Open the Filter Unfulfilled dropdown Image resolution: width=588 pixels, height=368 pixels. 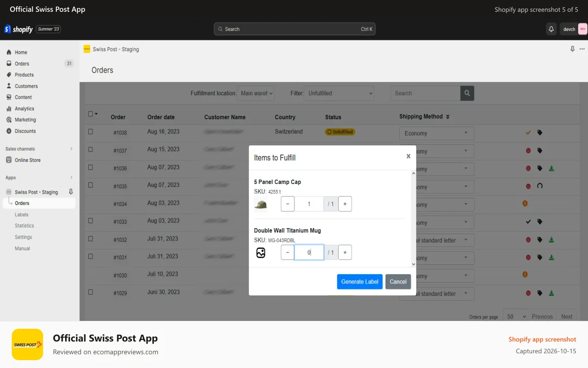(339, 93)
